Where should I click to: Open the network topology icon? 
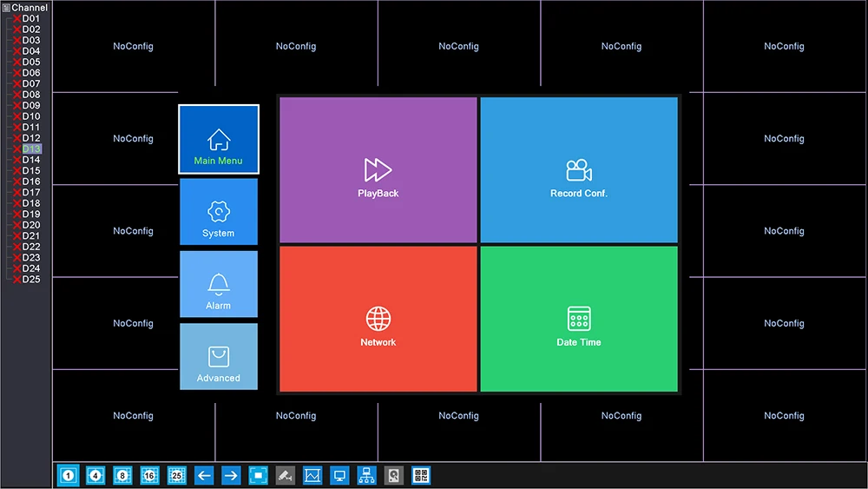point(366,475)
